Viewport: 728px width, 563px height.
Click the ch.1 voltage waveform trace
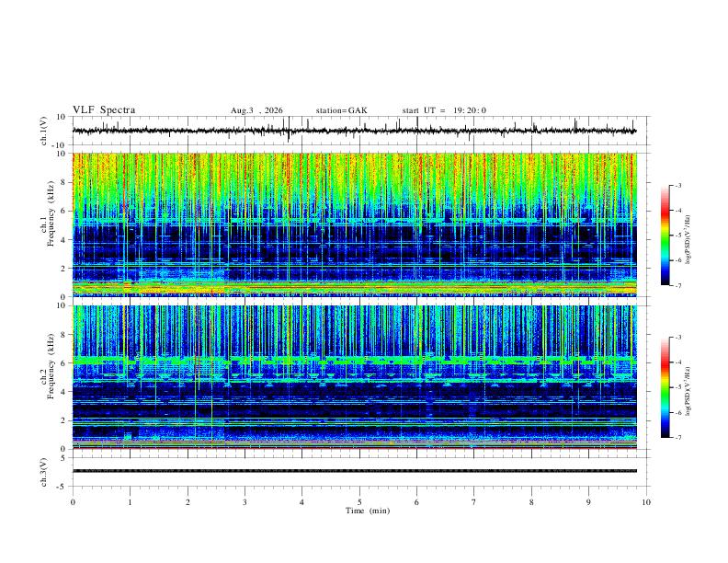tap(354, 131)
